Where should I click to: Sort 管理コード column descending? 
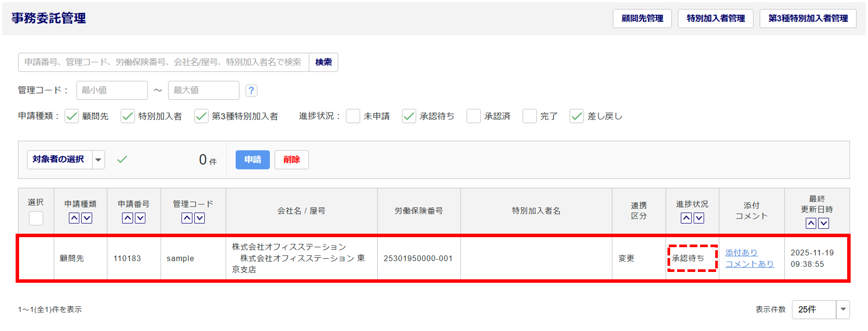tap(200, 218)
